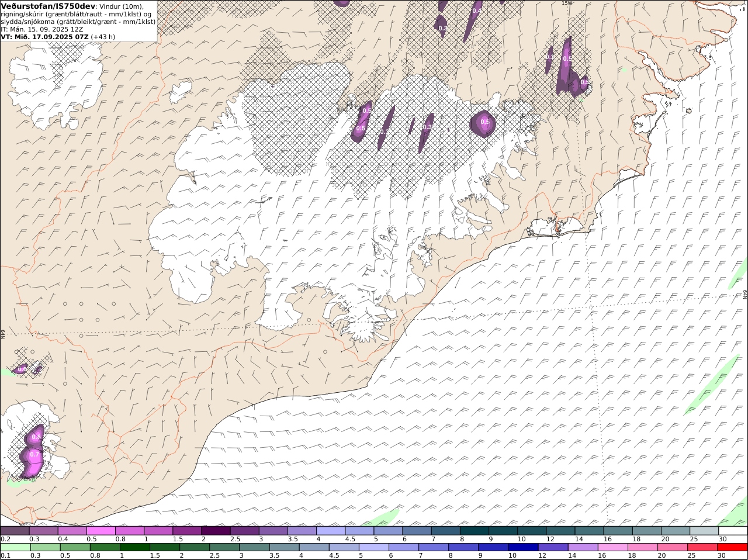Image resolution: width=748 pixels, height=560 pixels.
Task: Click the 'IT: Mán. 15. 09. 2025 12Z' line
Action: (42, 29)
